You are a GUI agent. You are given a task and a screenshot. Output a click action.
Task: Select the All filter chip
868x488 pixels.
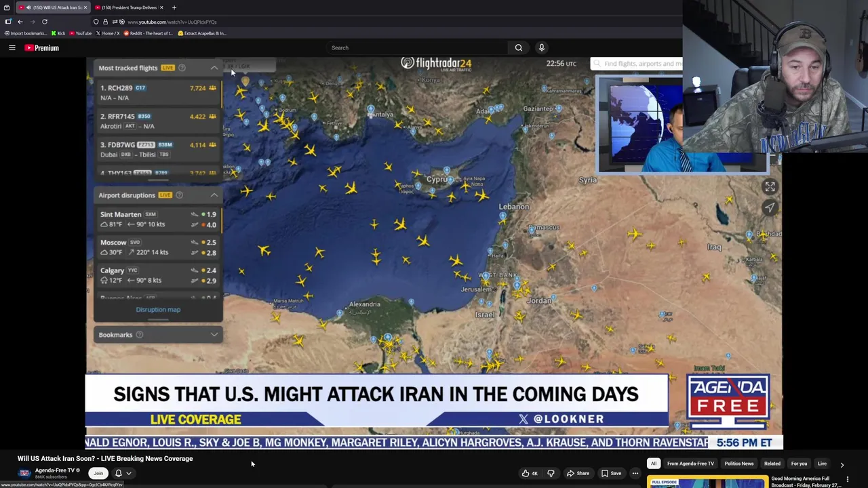coord(654,464)
